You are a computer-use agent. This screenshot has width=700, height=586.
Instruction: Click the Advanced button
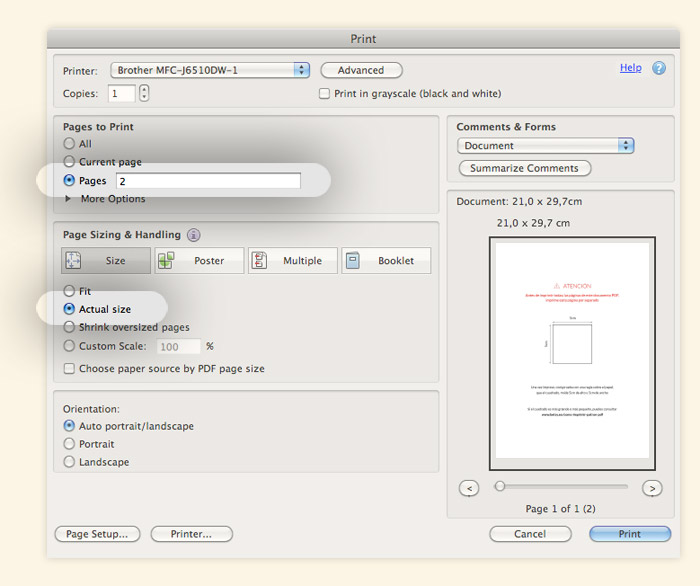click(361, 70)
